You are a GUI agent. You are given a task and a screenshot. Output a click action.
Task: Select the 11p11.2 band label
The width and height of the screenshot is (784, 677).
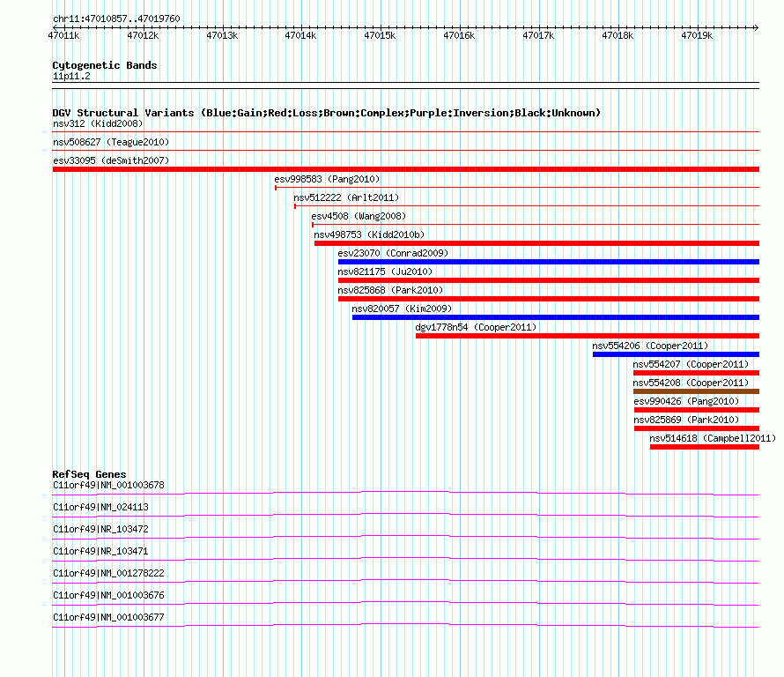coord(71,76)
